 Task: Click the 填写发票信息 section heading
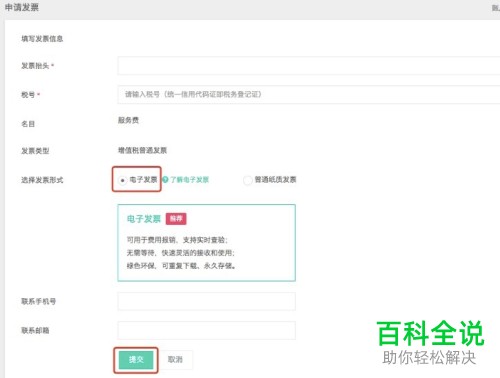point(42,39)
